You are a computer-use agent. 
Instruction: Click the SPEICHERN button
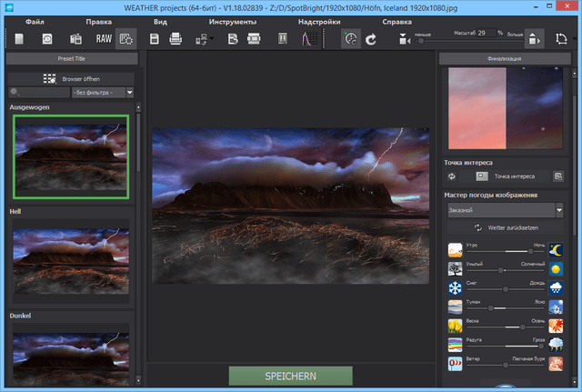[289, 376]
